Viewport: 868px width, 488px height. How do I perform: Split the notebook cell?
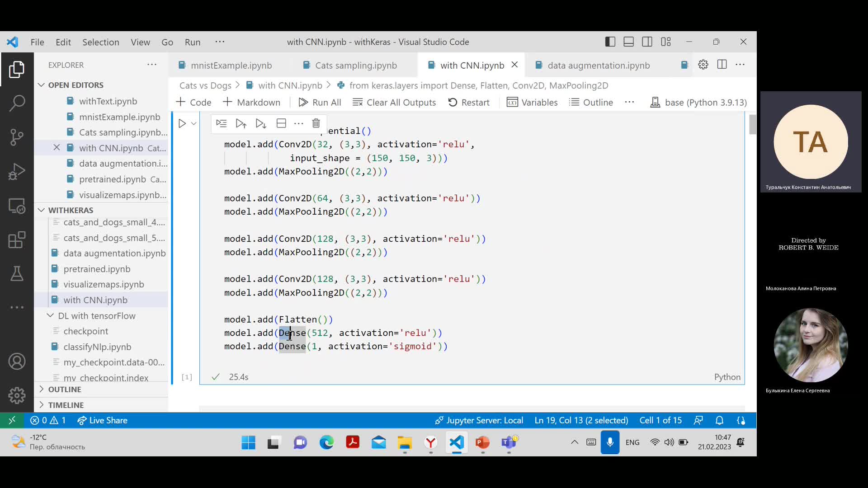click(281, 123)
